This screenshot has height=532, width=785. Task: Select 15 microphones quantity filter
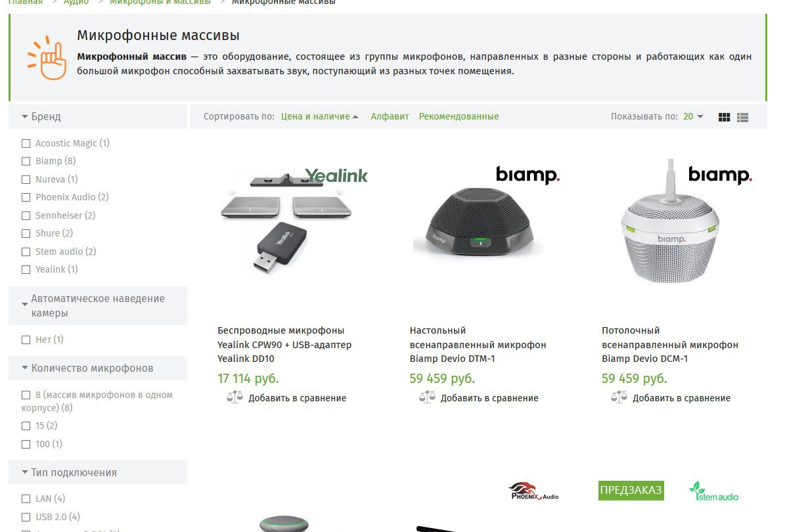[26, 426]
